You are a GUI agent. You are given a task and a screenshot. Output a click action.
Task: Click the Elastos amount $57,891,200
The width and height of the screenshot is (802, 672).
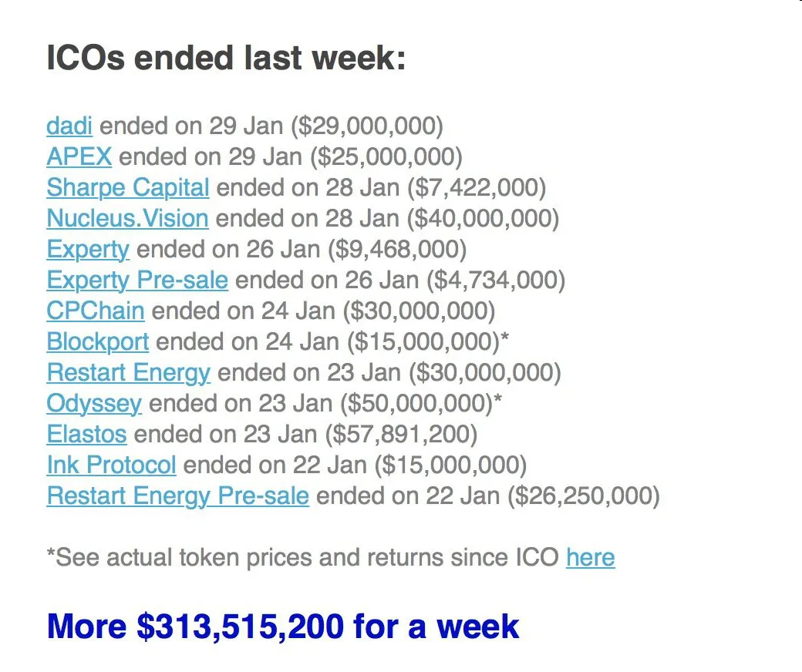pyautogui.click(x=401, y=435)
